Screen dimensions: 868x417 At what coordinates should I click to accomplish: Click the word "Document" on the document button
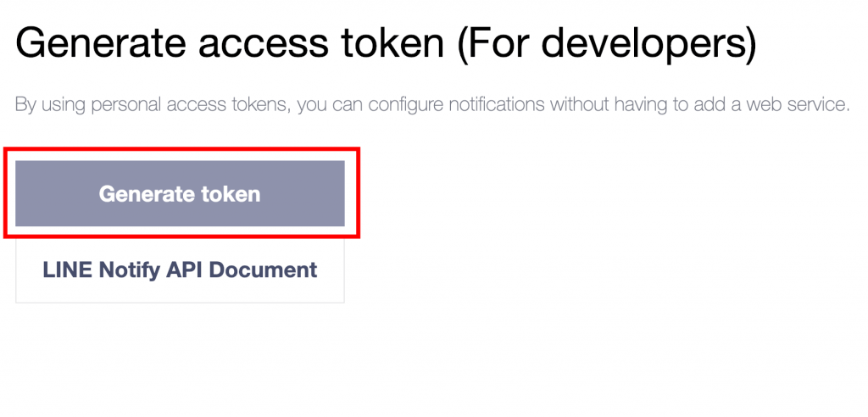tap(264, 270)
